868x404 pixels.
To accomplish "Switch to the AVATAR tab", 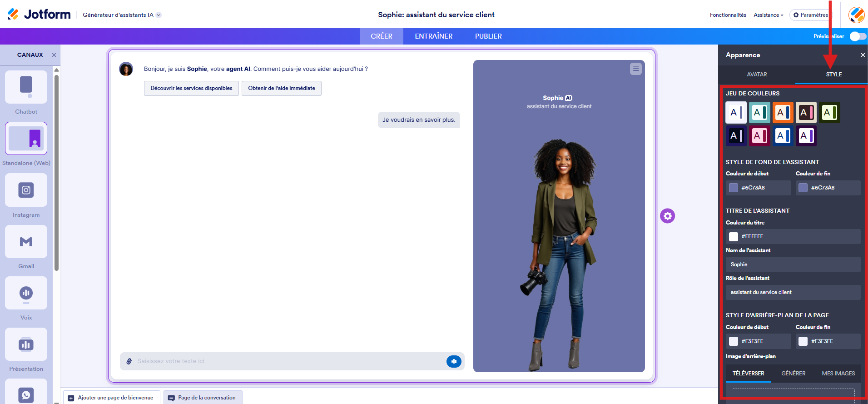I will (757, 75).
